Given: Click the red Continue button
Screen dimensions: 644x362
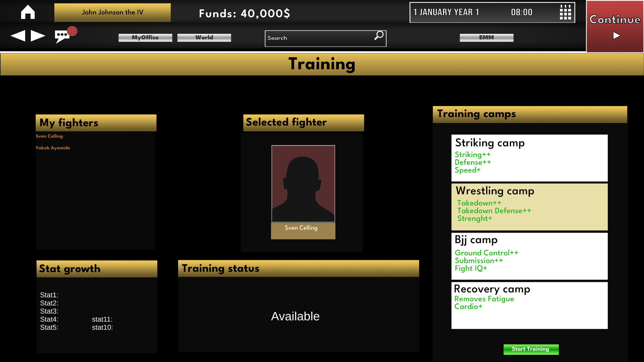Looking at the screenshot, I should pyautogui.click(x=615, y=26).
